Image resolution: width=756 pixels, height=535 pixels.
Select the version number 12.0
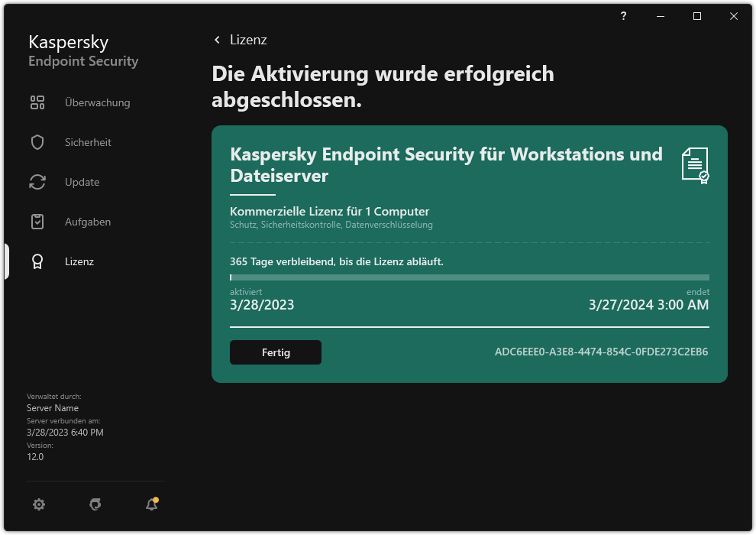34,456
